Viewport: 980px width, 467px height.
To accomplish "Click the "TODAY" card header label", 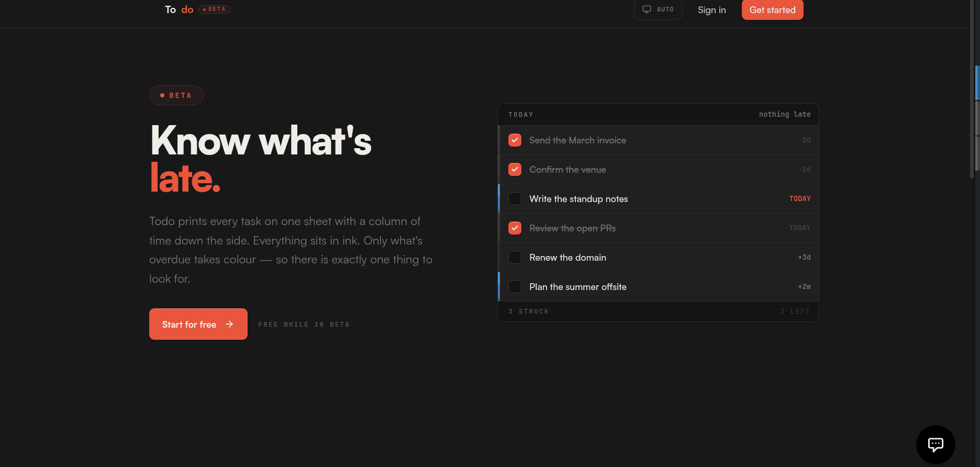I will [x=521, y=115].
